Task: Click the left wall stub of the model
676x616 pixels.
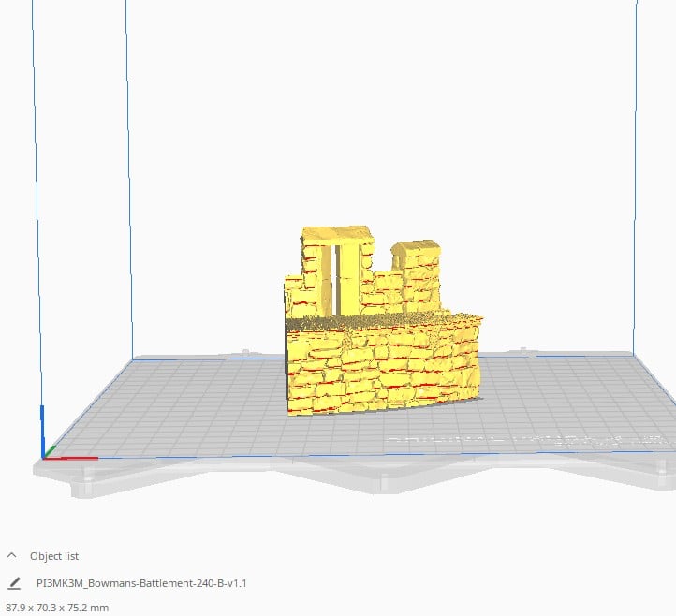Action: coord(293,298)
